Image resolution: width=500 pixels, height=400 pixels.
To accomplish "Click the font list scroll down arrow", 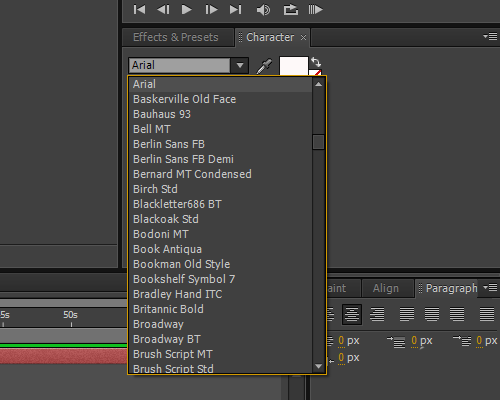I will point(318,366).
